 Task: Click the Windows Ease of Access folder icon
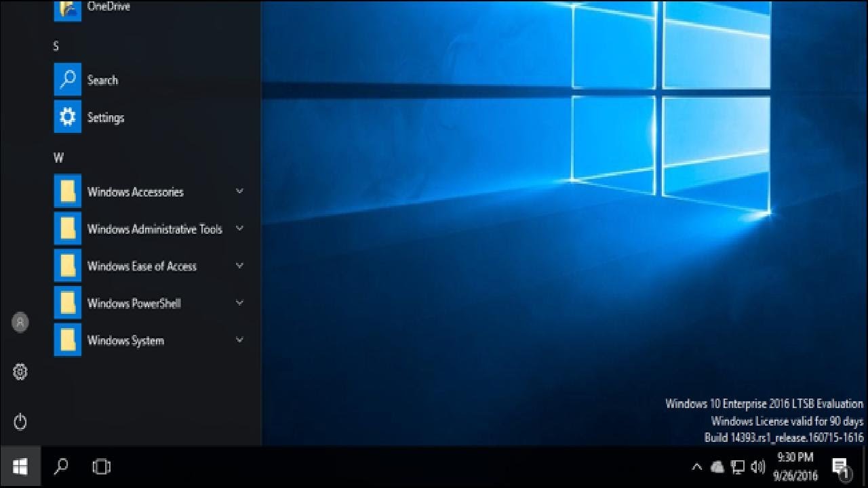68,266
